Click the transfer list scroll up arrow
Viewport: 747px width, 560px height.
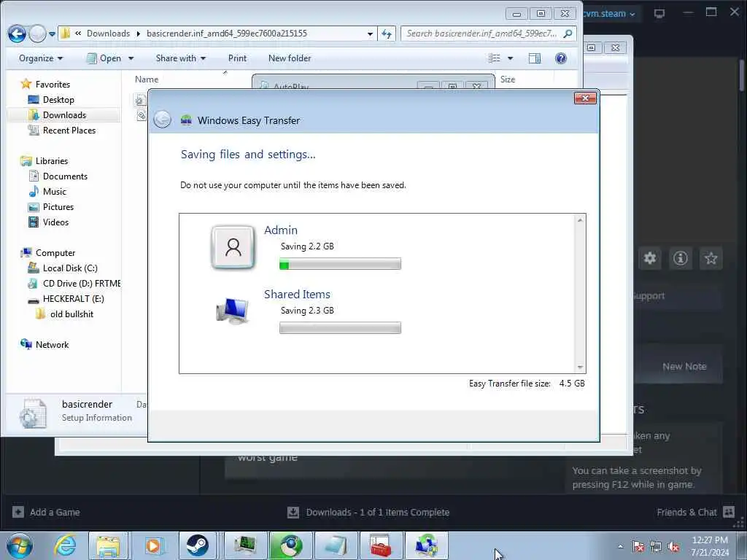click(x=580, y=220)
